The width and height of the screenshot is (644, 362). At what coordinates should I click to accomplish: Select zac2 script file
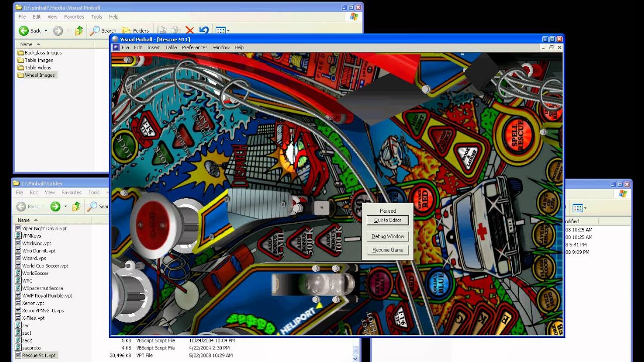(24, 340)
